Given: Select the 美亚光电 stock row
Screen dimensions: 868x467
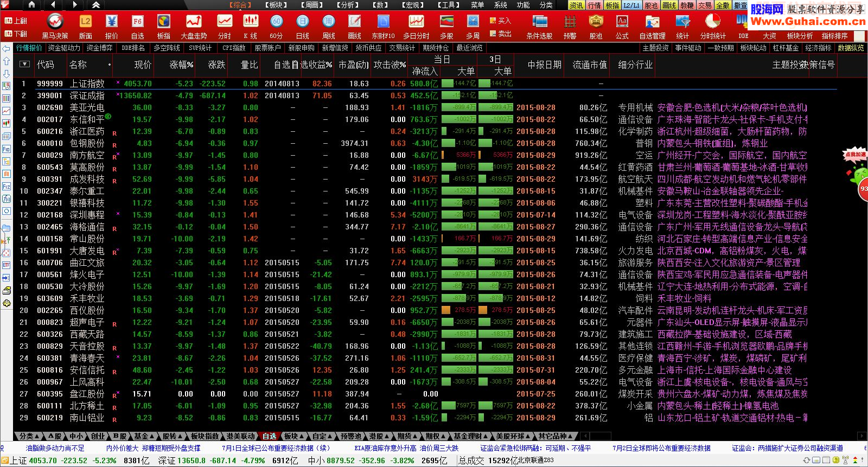Looking at the screenshot, I should click(x=87, y=107).
